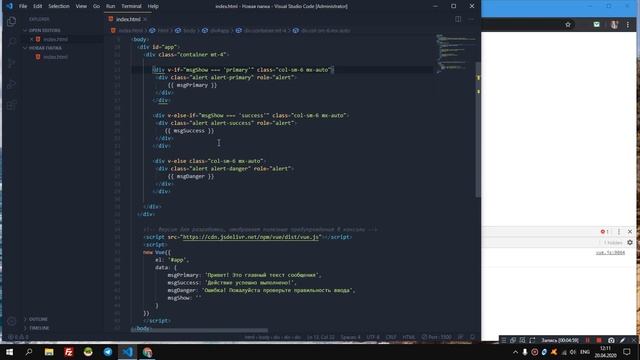Click the errors and warnings status item
Screen dimensions: 640x360
tap(18, 337)
